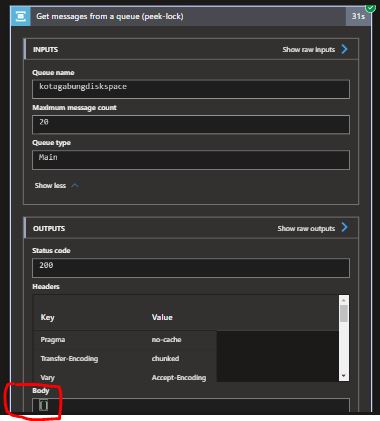This screenshot has height=421, width=380.
Task: Click the Transfer-Encoding header key
Action: pos(69,359)
